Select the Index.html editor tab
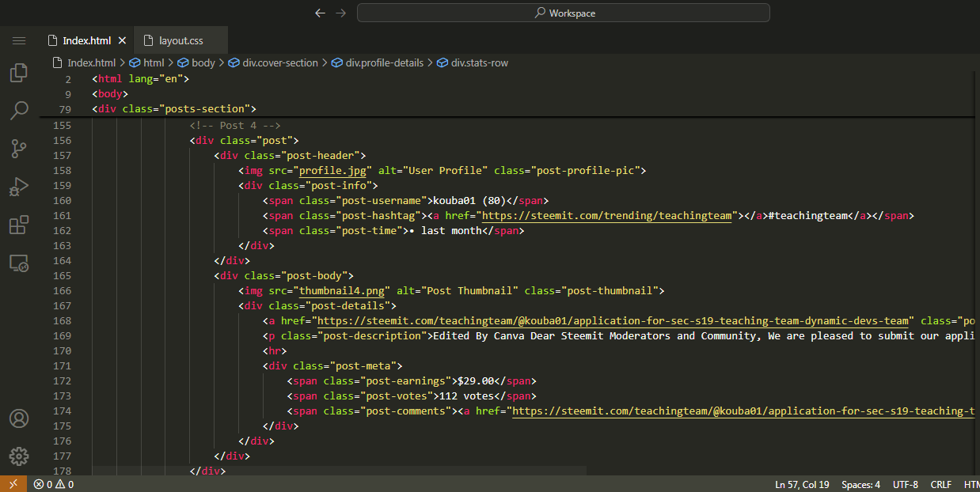The width and height of the screenshot is (980, 492). click(x=86, y=40)
